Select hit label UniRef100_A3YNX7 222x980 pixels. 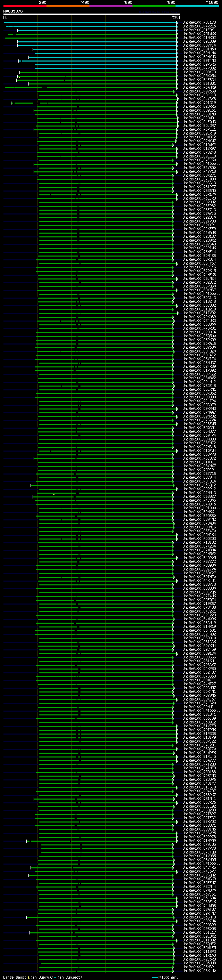tap(199, 465)
